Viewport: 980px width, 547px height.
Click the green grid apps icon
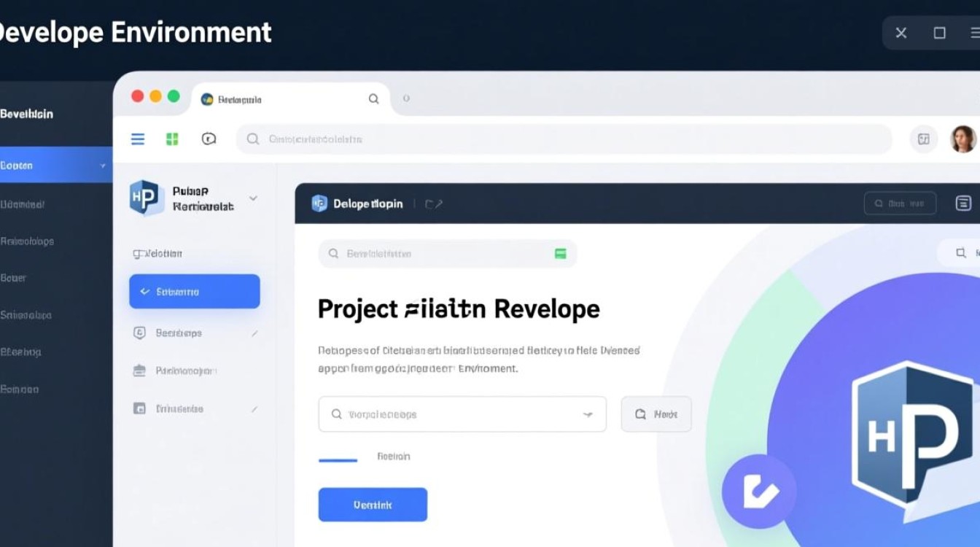(172, 139)
